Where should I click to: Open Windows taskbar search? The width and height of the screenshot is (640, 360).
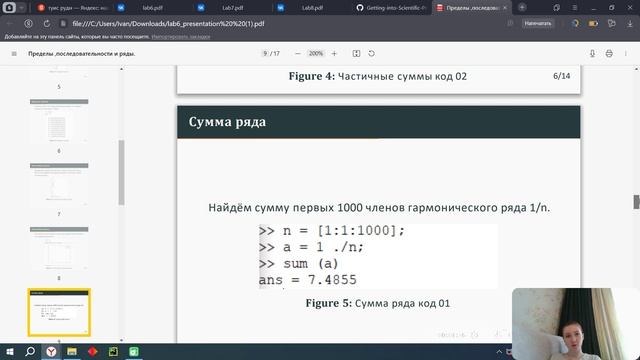pyautogui.click(x=30, y=351)
